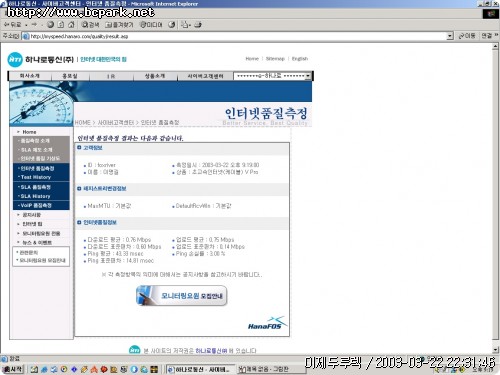Image resolution: width=500 pixels, height=375 pixels.
Task: Click the Internet Explorer quick launch icon
Action: (x=44, y=369)
